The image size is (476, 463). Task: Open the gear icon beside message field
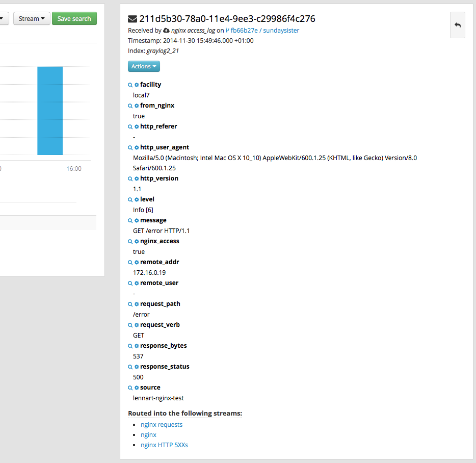click(x=137, y=221)
